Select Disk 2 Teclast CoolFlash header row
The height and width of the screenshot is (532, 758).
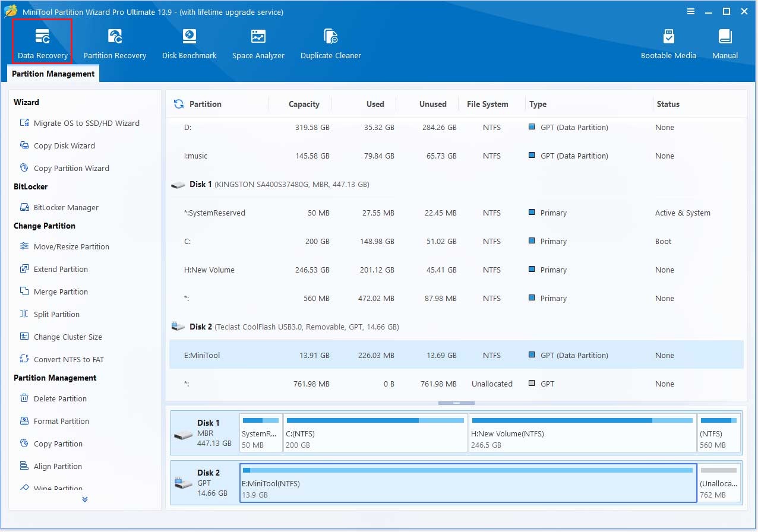(x=456, y=327)
